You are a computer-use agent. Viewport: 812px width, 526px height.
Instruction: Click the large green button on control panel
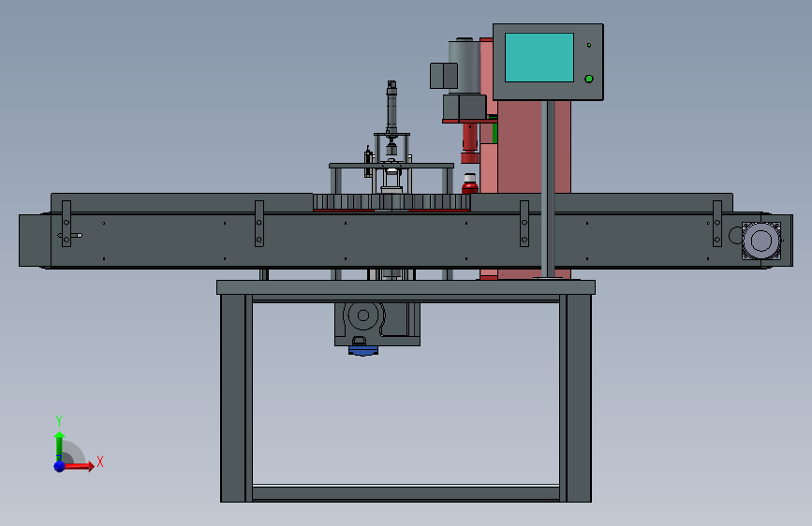point(589,79)
